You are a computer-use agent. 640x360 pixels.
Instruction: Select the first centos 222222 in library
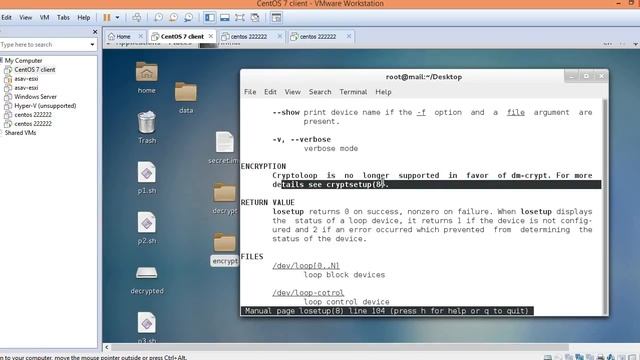point(33,115)
